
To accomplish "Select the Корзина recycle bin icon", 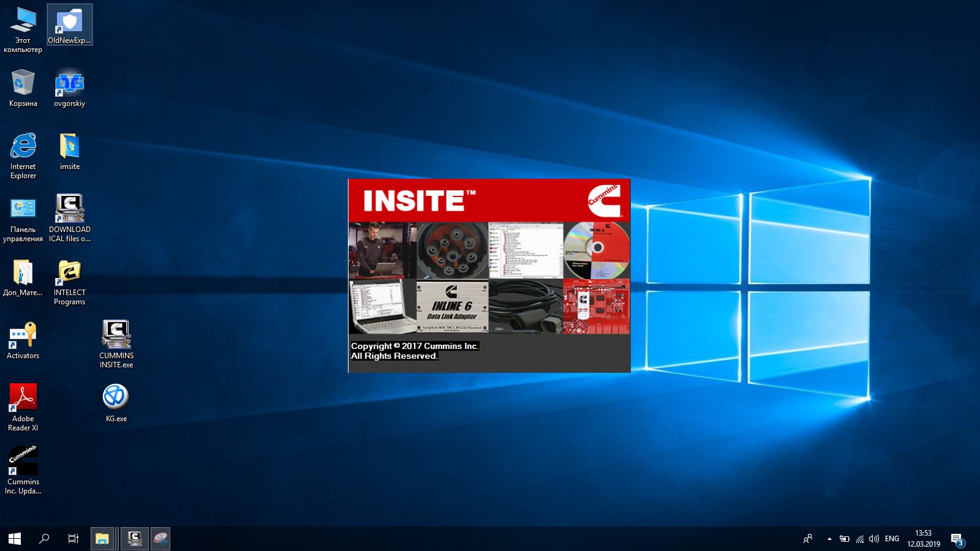I will point(23,84).
